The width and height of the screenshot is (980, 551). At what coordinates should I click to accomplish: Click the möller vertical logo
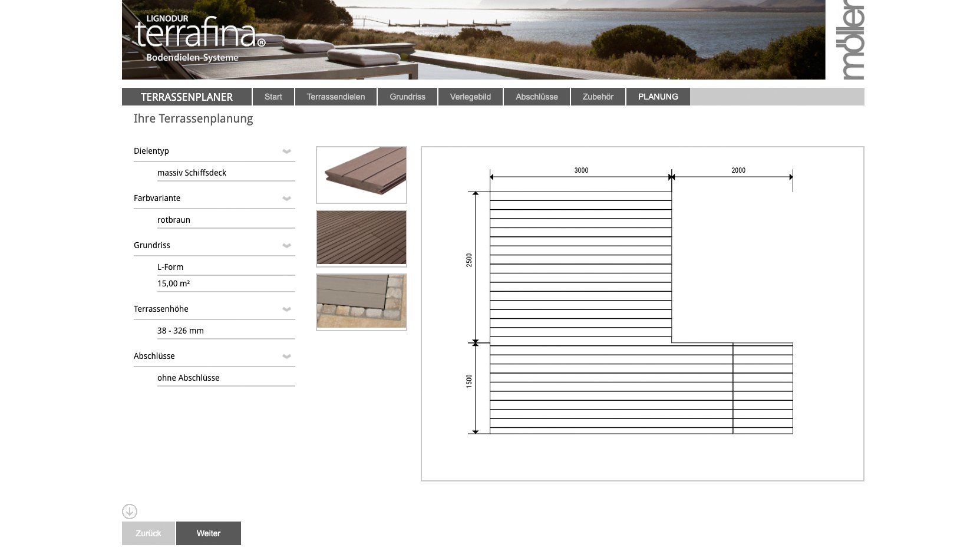coord(852,40)
